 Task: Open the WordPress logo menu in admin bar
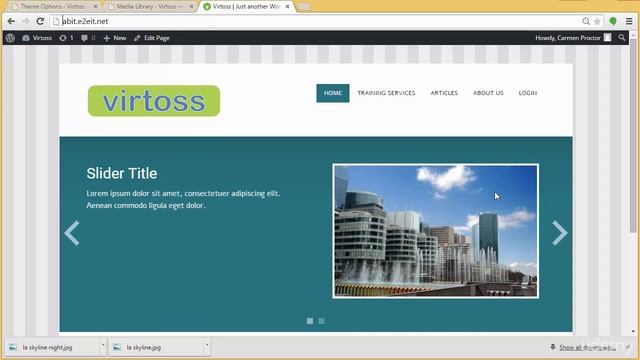[x=10, y=38]
